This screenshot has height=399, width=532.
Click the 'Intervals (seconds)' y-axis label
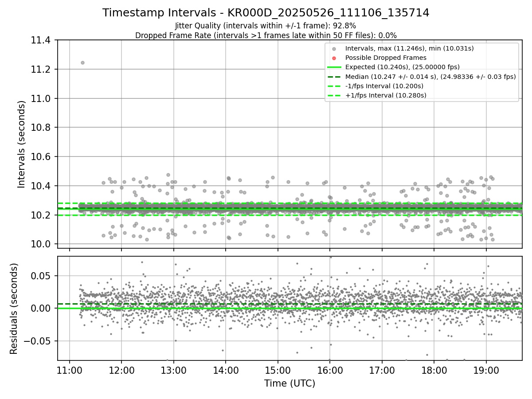coord(22,144)
